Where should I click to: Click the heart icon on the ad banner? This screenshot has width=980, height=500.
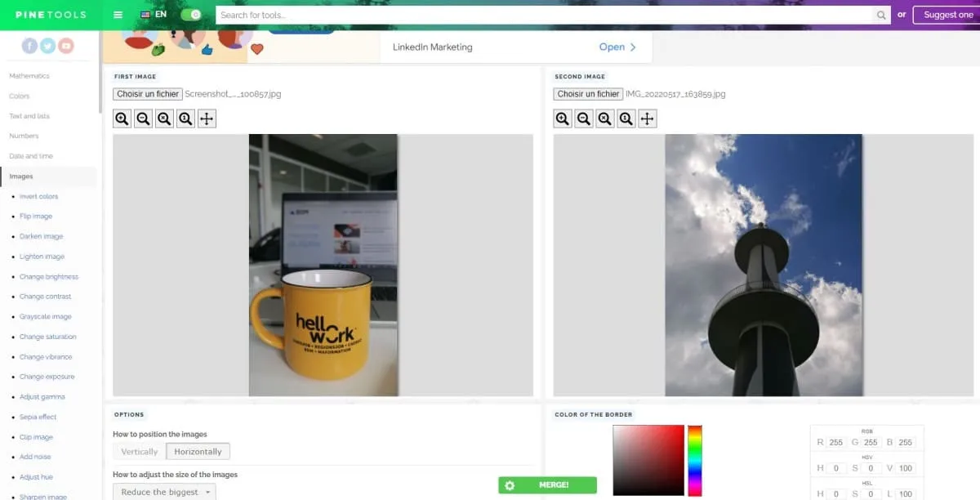point(256,49)
